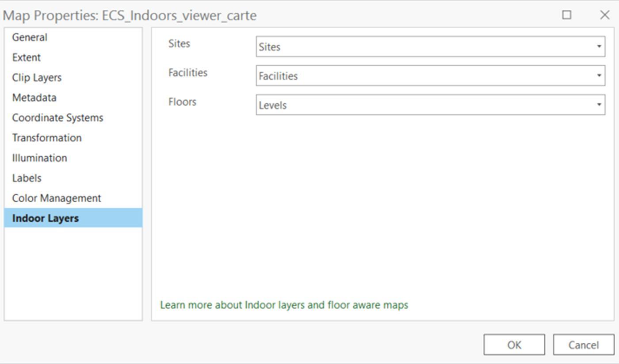Viewport: 619px width, 364px height.
Task: Select Clip Layers in the sidebar
Action: (37, 78)
